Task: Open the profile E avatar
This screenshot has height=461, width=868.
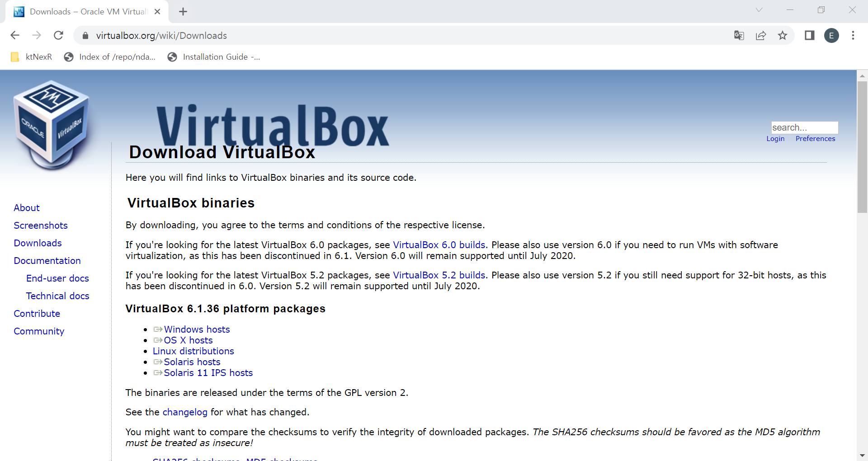Action: 831,35
